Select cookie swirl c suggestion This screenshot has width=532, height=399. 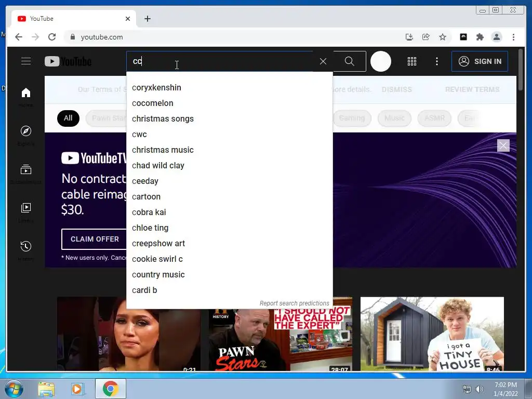tap(229, 259)
